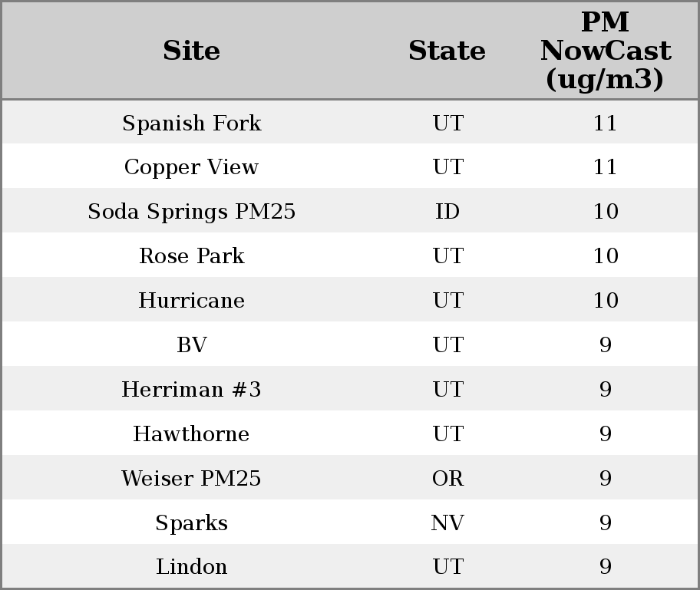
Task: Click the Site column header
Action: [x=191, y=51]
